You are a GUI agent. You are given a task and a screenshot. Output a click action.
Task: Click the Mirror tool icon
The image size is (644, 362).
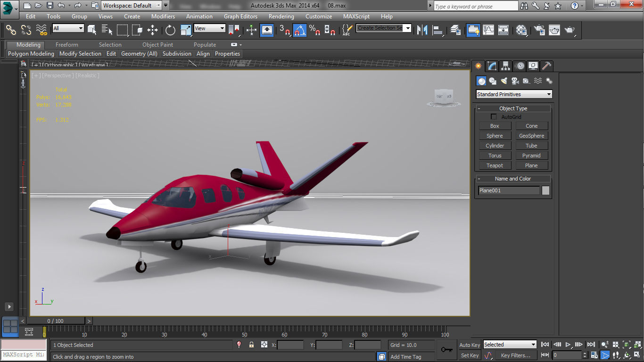tap(422, 30)
